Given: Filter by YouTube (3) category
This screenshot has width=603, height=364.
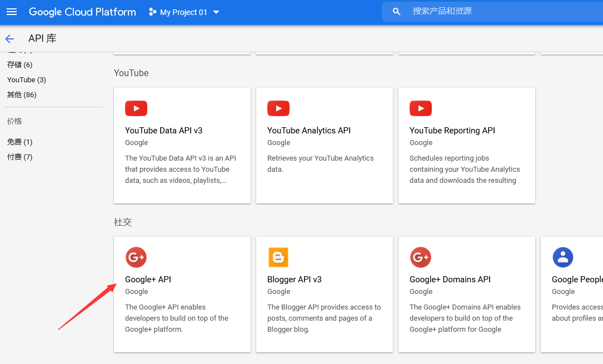Looking at the screenshot, I should tap(27, 79).
